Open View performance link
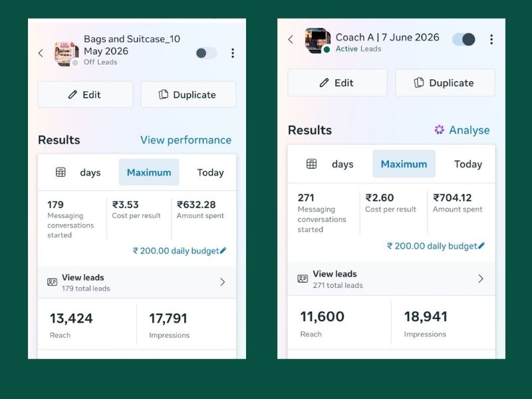The height and width of the screenshot is (399, 532). click(x=186, y=140)
